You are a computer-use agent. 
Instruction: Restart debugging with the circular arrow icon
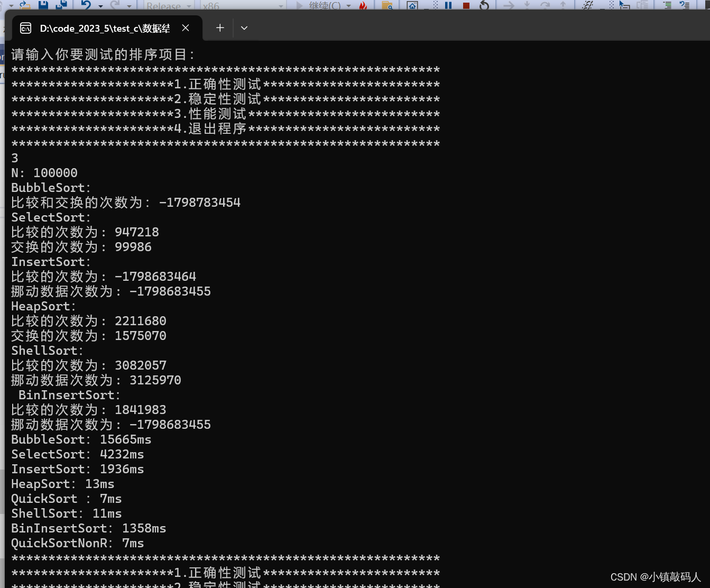click(x=484, y=5)
